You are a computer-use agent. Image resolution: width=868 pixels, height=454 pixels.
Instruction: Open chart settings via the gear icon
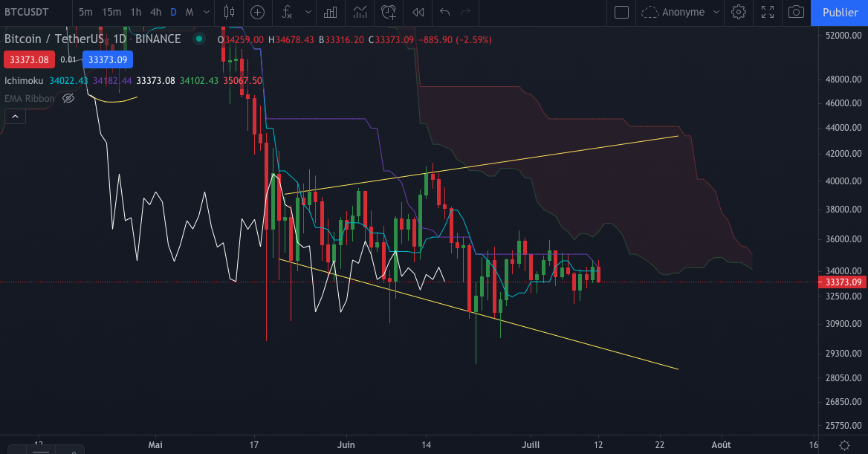click(738, 13)
